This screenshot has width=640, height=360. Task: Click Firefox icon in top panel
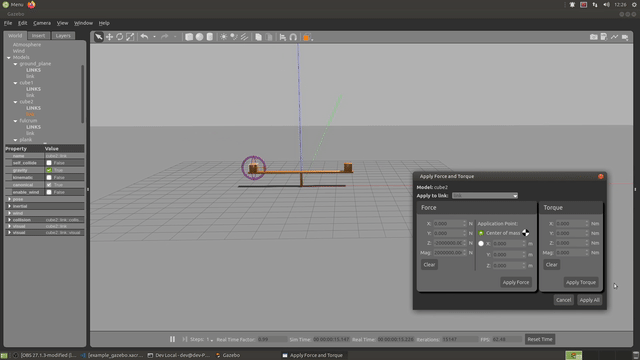[31, 4]
